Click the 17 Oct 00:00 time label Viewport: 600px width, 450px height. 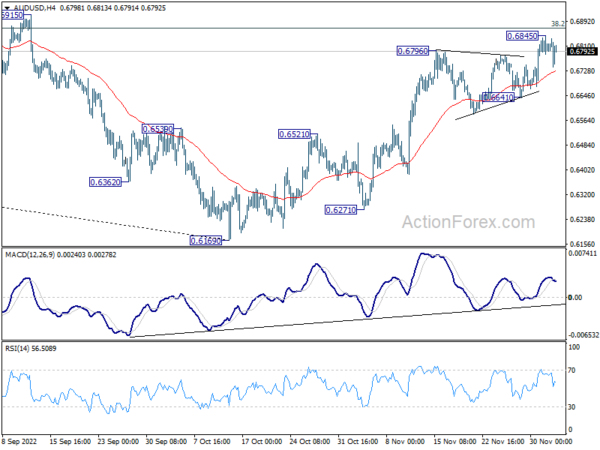(262, 442)
